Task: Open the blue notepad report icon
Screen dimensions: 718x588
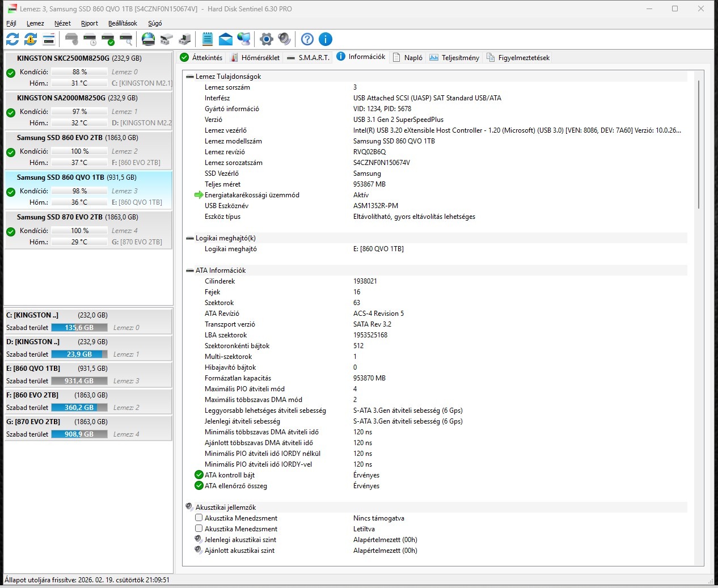Action: (x=208, y=39)
